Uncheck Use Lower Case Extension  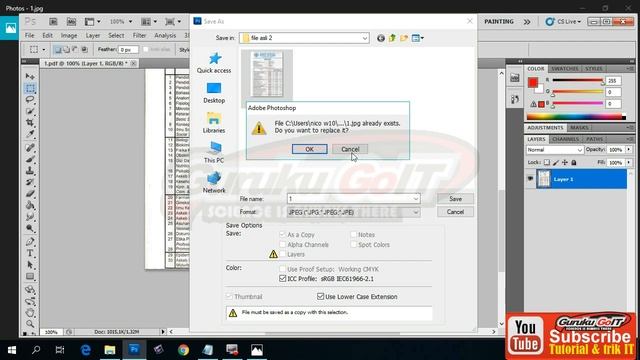(x=320, y=296)
